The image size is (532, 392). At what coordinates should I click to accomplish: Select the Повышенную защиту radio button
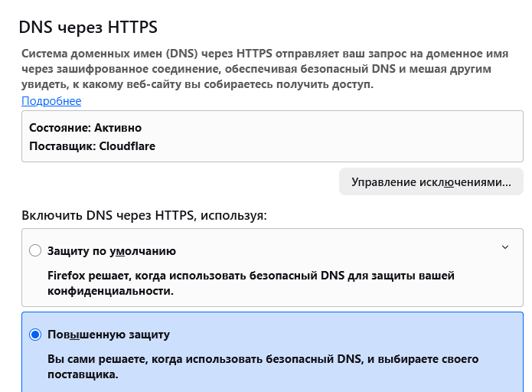coord(34,335)
